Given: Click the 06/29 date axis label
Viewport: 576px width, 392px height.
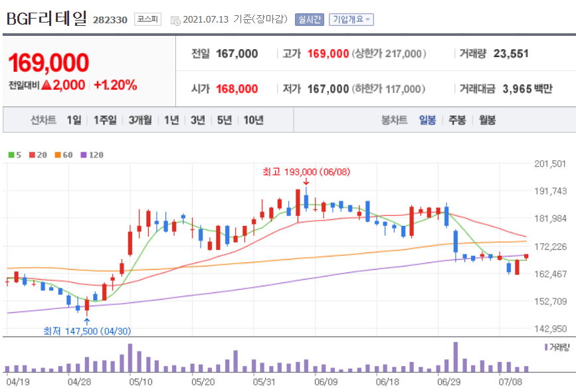Looking at the screenshot, I should click(449, 382).
